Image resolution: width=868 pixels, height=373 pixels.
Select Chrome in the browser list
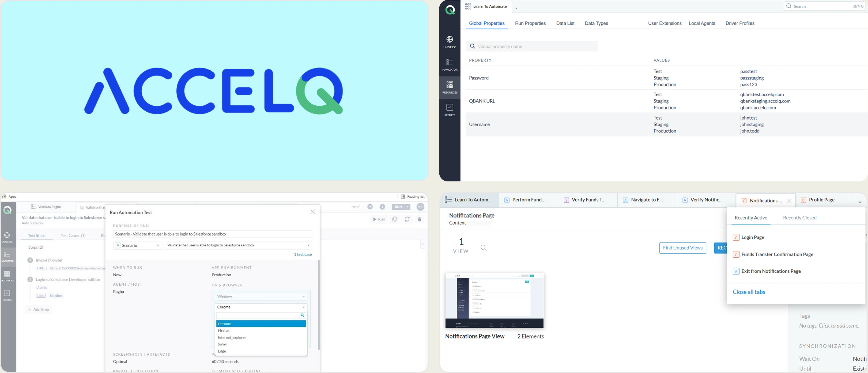click(261, 324)
